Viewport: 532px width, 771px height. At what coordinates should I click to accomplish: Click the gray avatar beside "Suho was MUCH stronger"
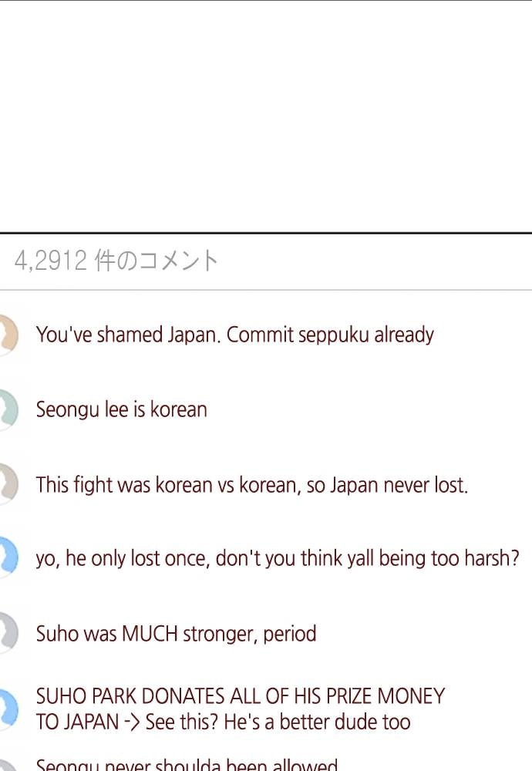(8, 633)
